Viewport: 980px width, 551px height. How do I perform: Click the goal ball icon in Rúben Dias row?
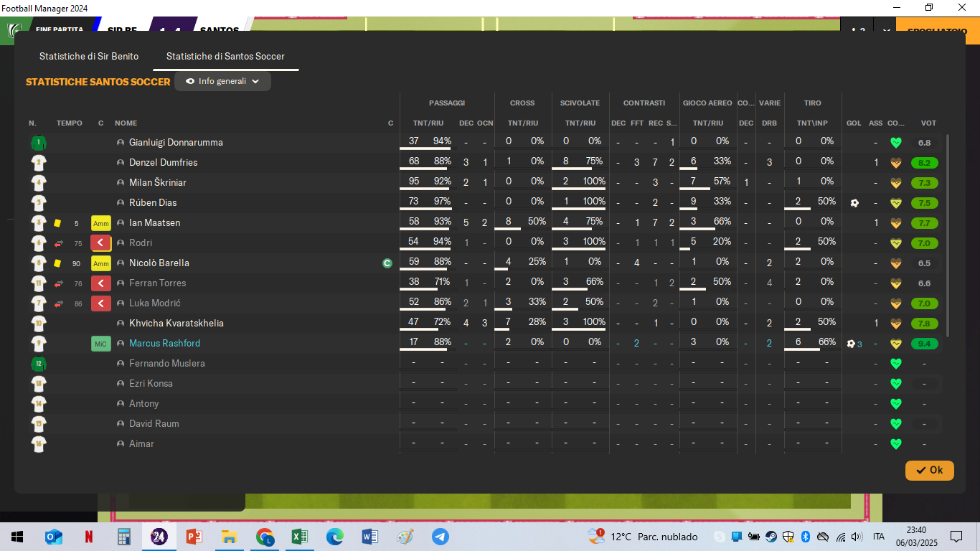pyautogui.click(x=854, y=203)
